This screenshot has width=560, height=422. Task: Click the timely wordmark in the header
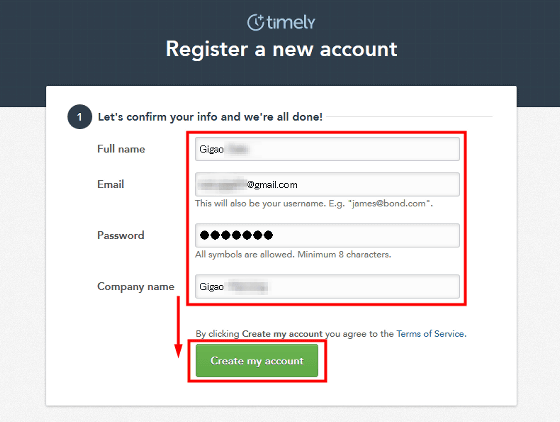point(291,23)
